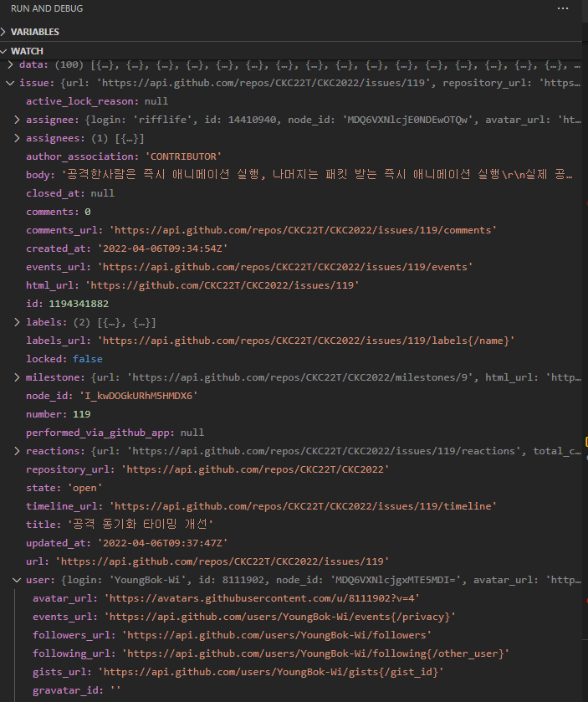Select the state 'open' property row

click(64, 488)
